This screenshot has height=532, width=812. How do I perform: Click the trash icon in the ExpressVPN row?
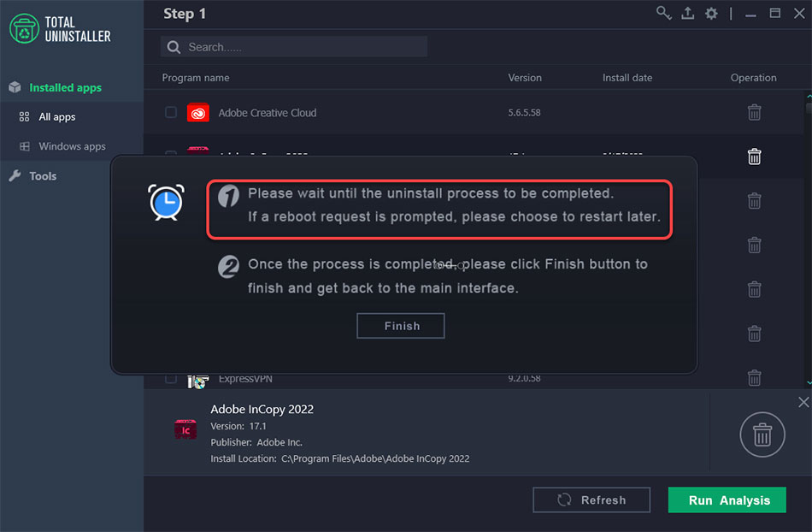click(754, 378)
